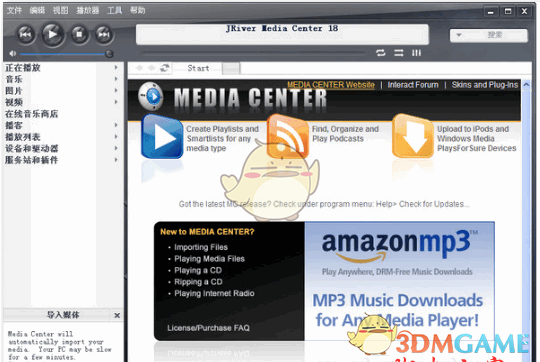Viewport: 540px width, 362px height.
Task: Start playback with the Play button
Action: coord(52,34)
